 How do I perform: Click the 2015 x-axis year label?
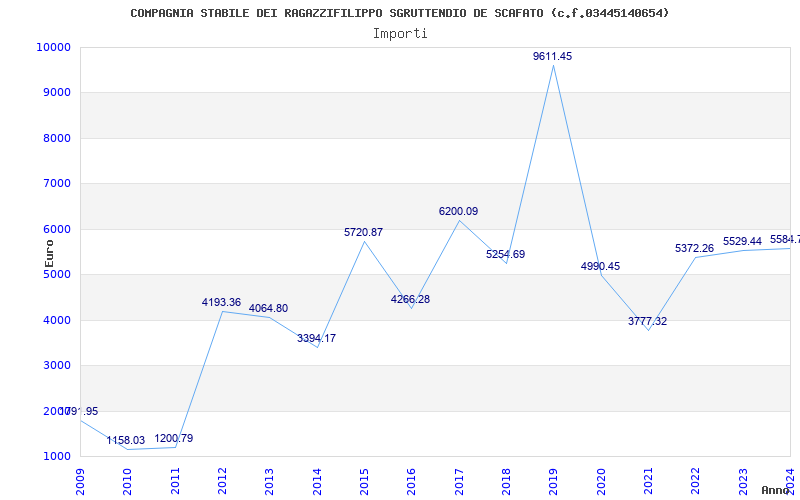(x=364, y=482)
